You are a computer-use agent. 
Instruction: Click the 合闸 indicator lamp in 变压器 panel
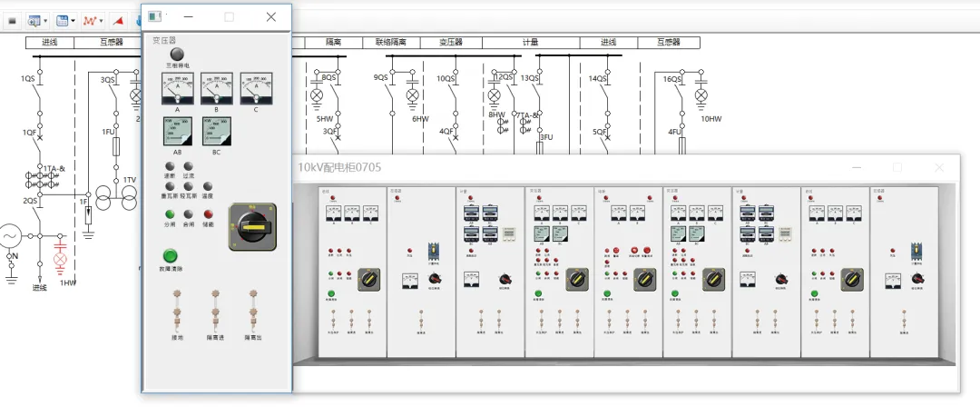click(x=189, y=214)
